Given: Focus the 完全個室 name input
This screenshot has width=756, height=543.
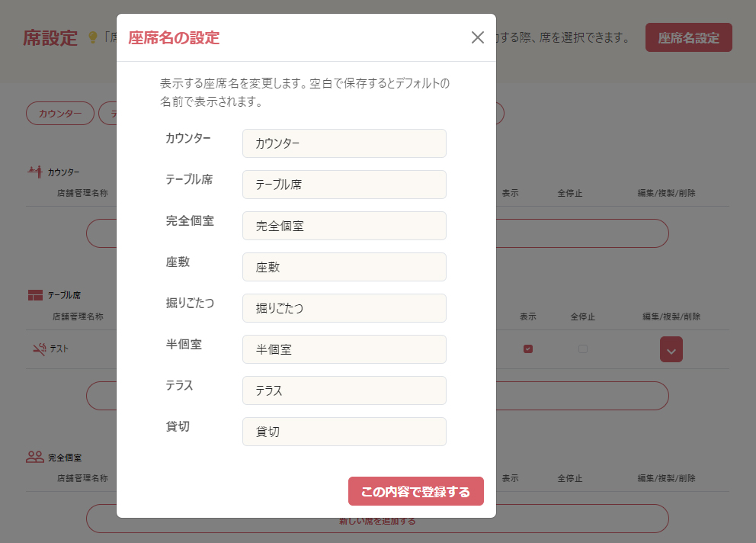Looking at the screenshot, I should click(x=344, y=226).
